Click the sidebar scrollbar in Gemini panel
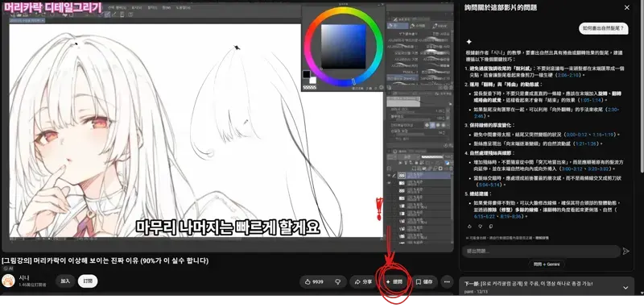This screenshot has height=308, width=644. coord(642,86)
